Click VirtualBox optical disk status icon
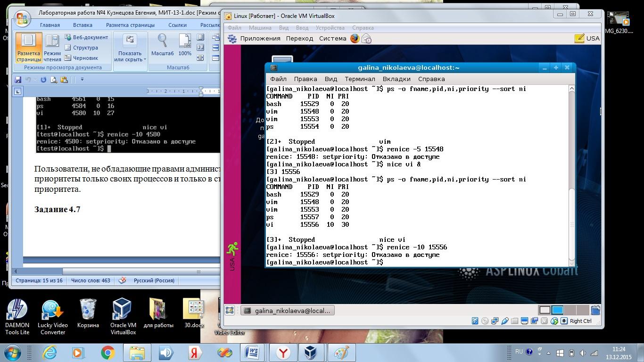644x362 pixels. click(x=485, y=321)
